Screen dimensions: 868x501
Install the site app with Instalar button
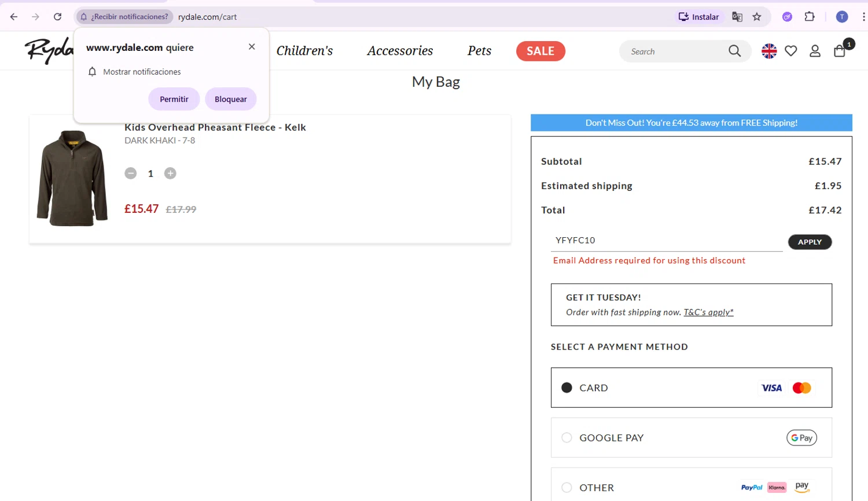699,17
